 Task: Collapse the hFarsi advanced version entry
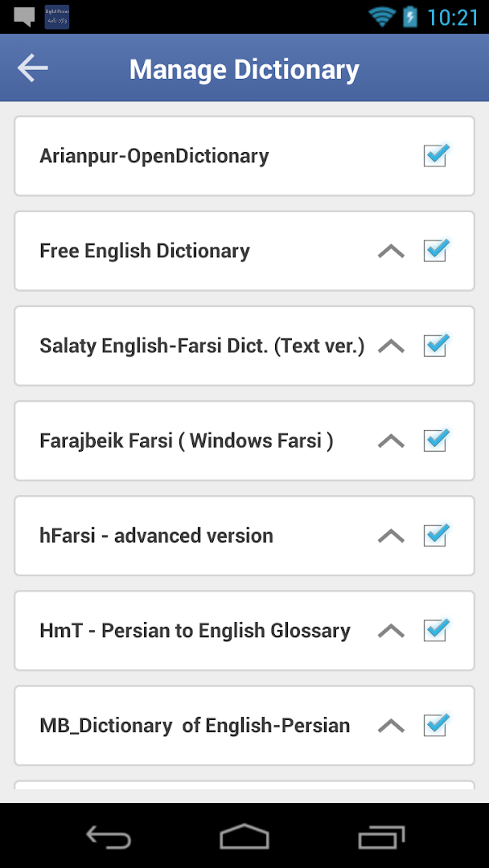[x=391, y=535]
